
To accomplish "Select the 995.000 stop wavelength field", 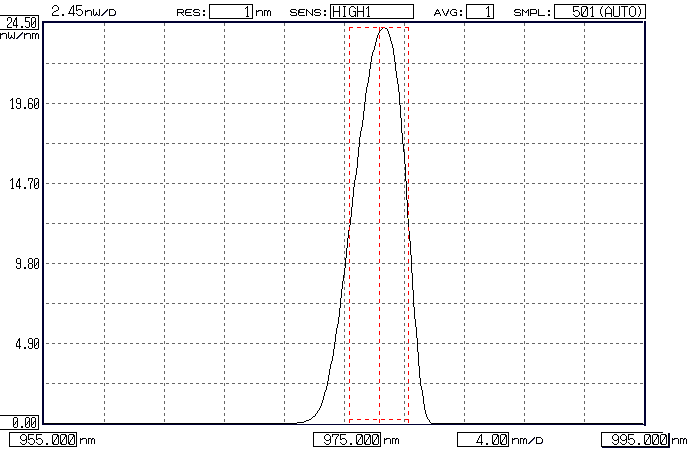I will 635,440.
